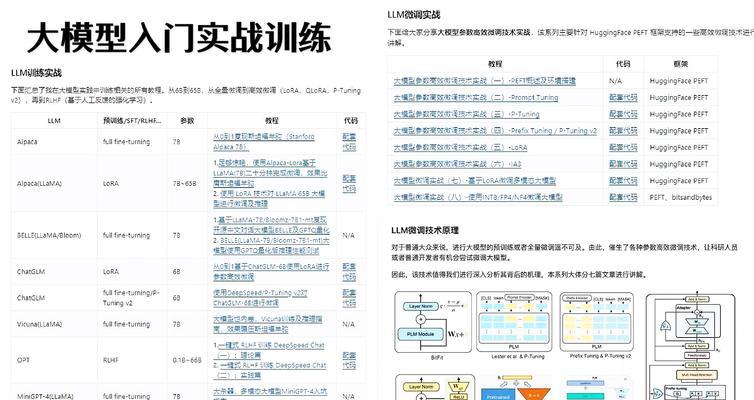Open tutorial (四) Prefix Tuning / P-Tuning v2
The image size is (754, 400).
(x=495, y=131)
